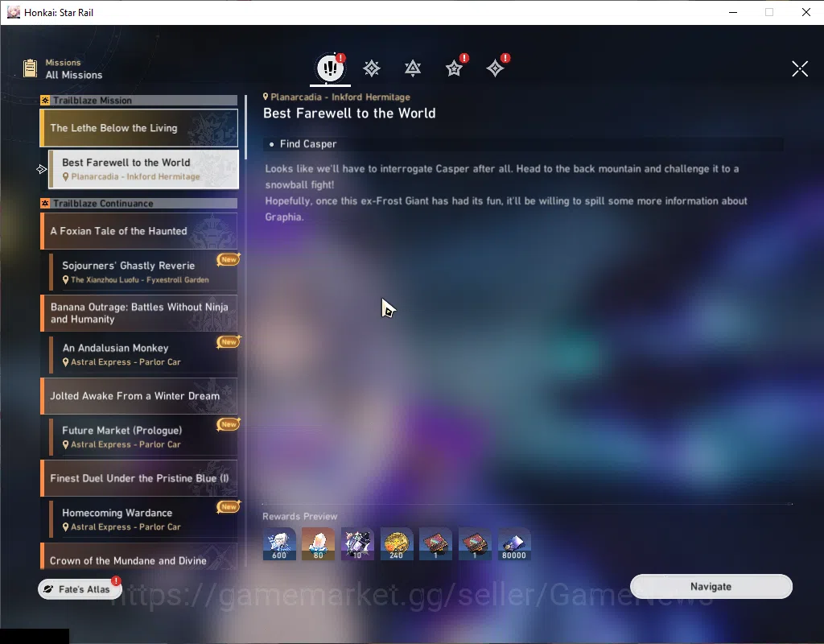Select the All Missions tab icon
Screen dimensions: 824x644
330,68
